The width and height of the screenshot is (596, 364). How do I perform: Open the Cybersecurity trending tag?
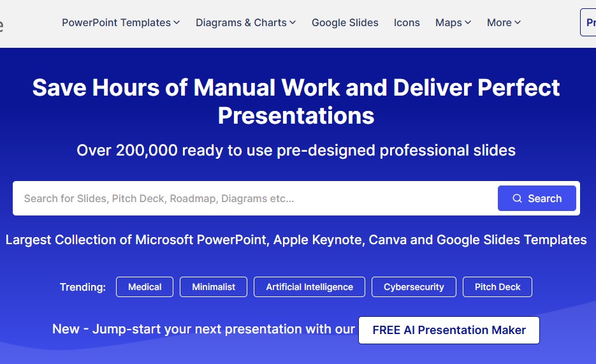click(x=414, y=287)
